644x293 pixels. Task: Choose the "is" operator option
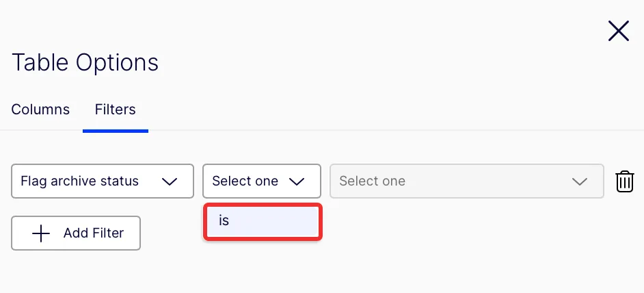click(x=263, y=221)
